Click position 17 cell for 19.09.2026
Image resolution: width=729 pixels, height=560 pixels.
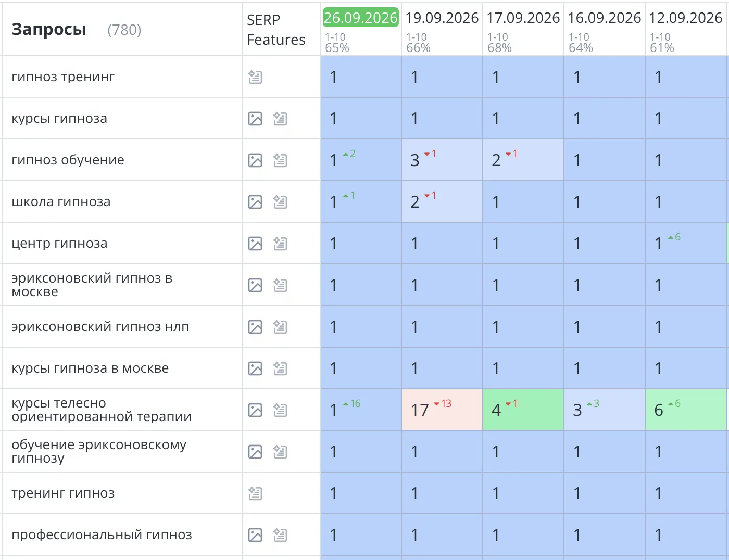(x=442, y=410)
